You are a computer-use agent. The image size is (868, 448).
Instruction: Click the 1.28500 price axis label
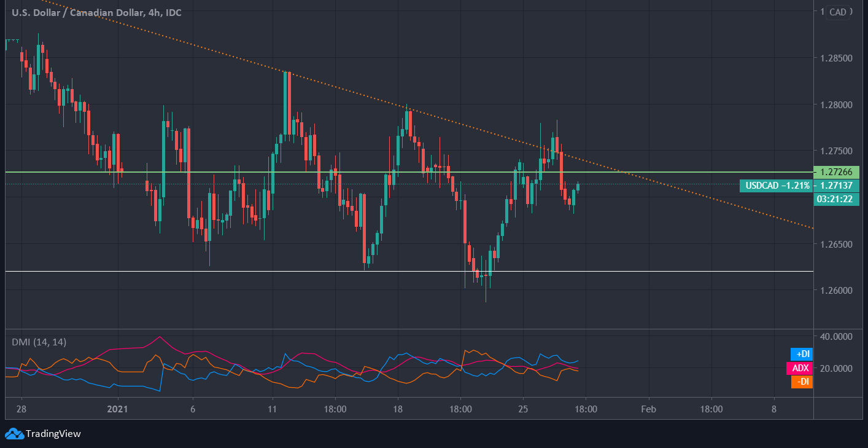click(x=835, y=58)
